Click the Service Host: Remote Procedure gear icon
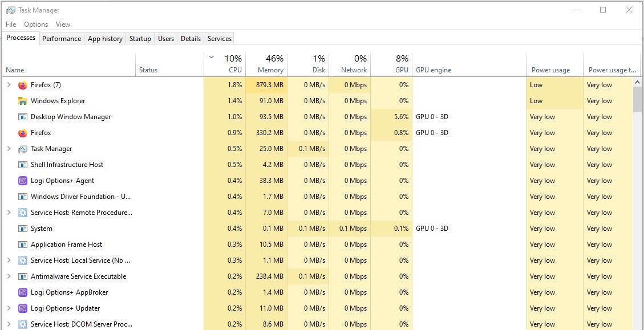 click(x=23, y=213)
